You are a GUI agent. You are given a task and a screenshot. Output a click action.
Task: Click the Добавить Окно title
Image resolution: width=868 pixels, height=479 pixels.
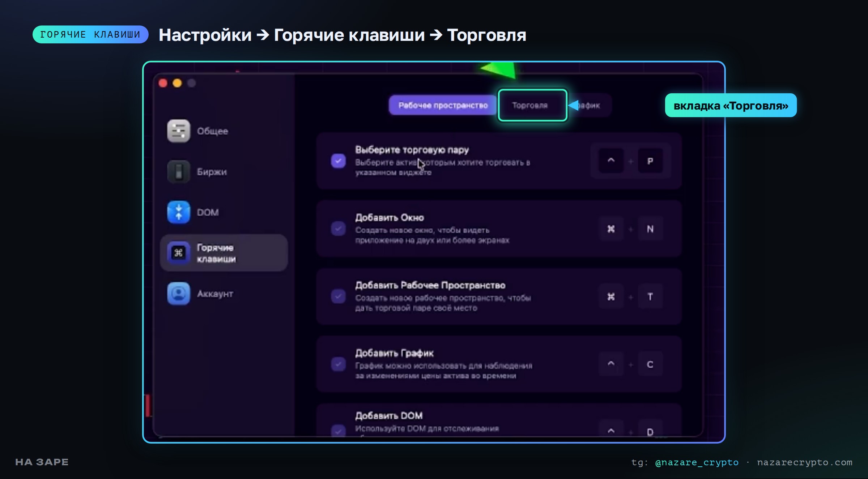(389, 218)
